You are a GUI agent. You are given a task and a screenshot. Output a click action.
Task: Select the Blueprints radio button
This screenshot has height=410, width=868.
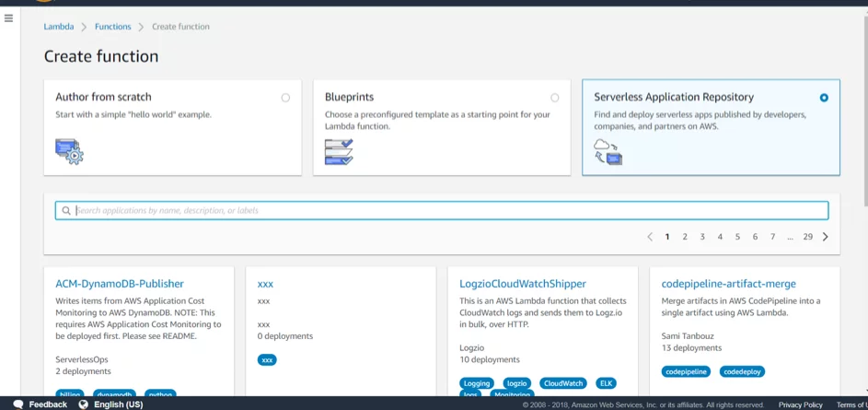[555, 98]
